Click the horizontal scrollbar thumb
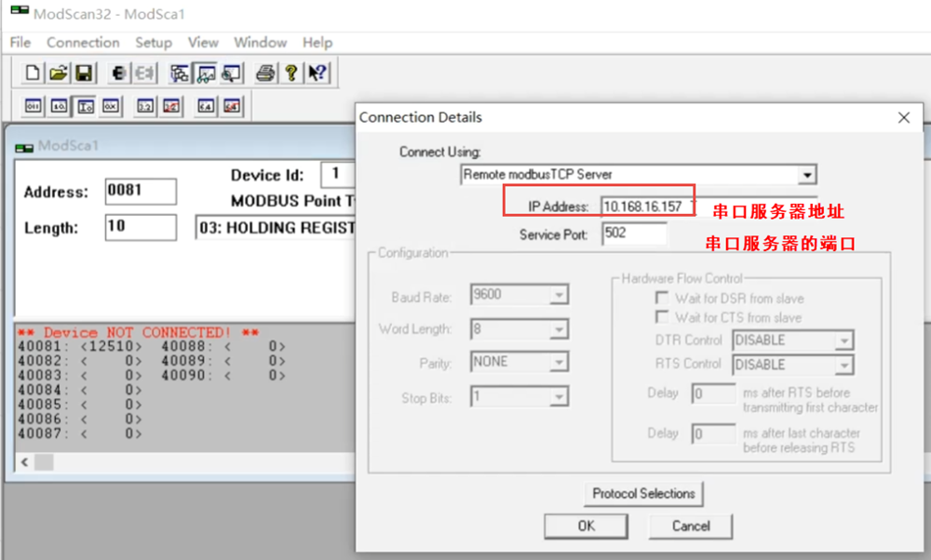This screenshot has width=931, height=560. 44,462
